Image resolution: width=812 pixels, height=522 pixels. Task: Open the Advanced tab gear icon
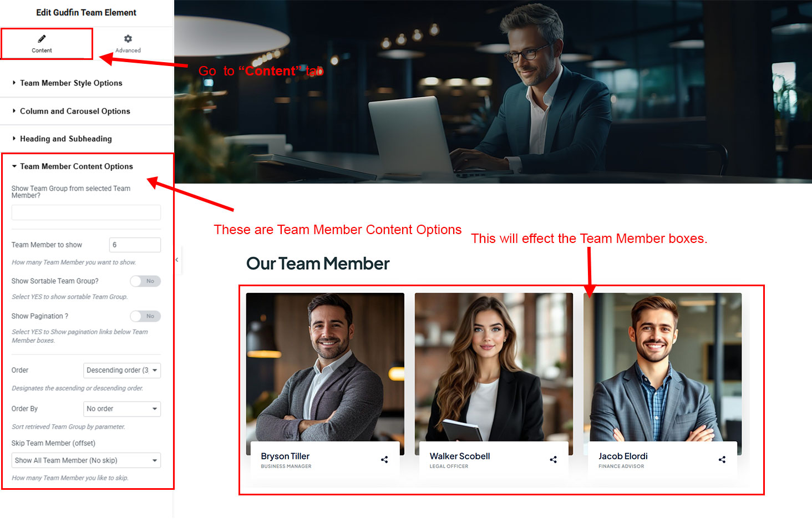[128, 39]
